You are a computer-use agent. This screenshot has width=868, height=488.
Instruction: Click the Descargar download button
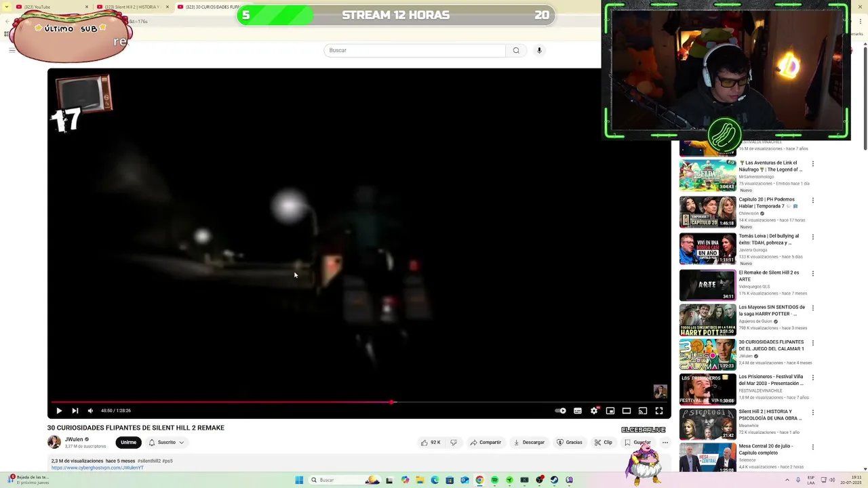(x=529, y=443)
